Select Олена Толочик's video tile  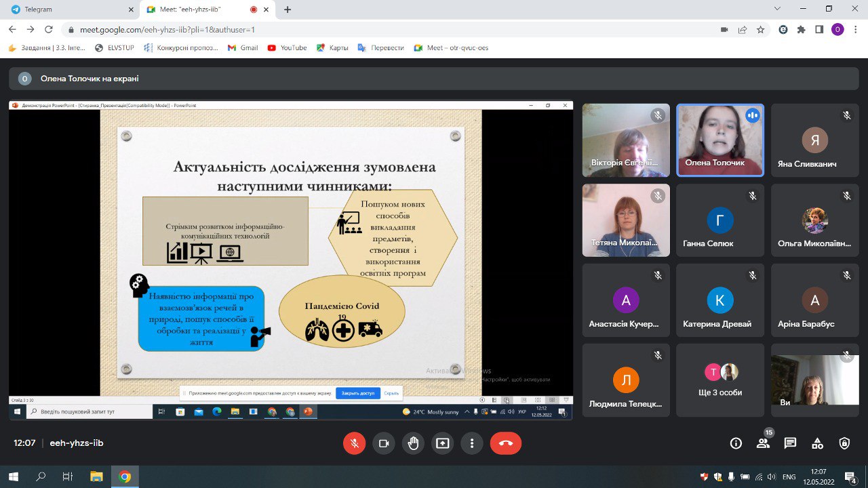pyautogui.click(x=720, y=140)
